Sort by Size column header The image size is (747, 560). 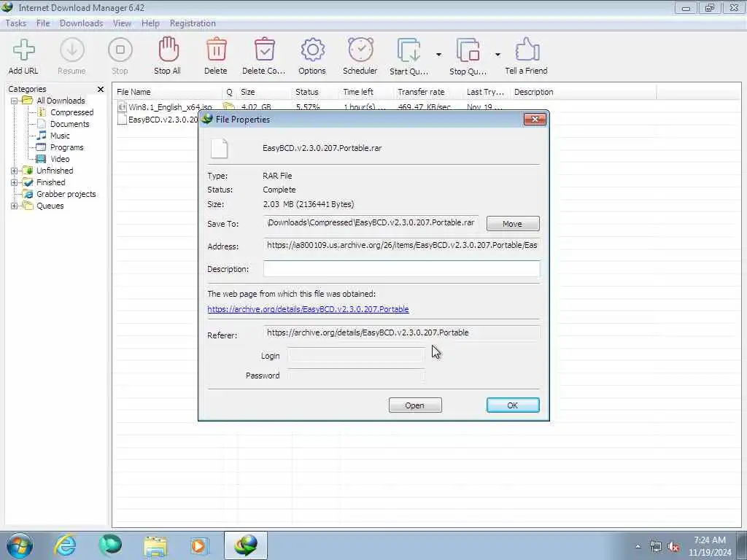264,92
